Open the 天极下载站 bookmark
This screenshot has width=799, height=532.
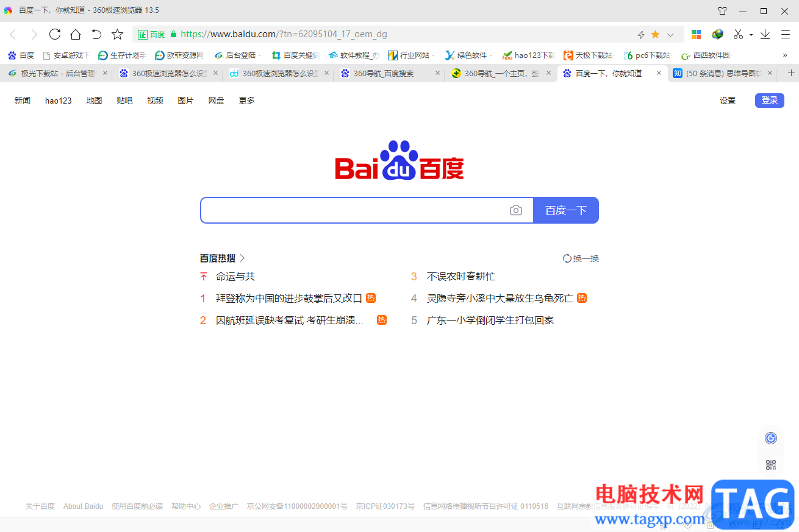pos(588,55)
